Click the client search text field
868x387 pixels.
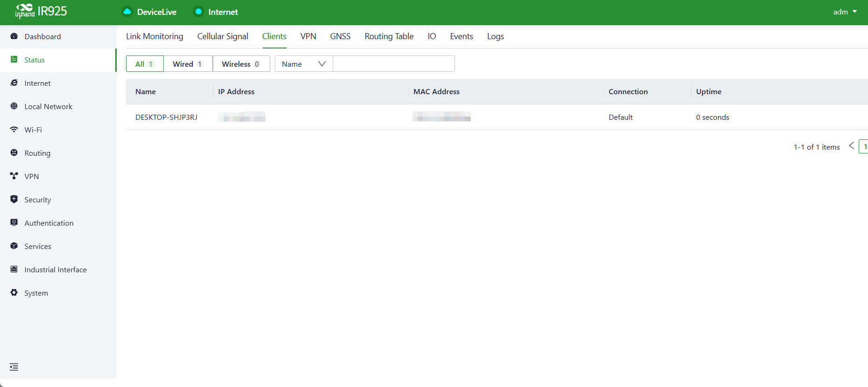[x=394, y=64]
